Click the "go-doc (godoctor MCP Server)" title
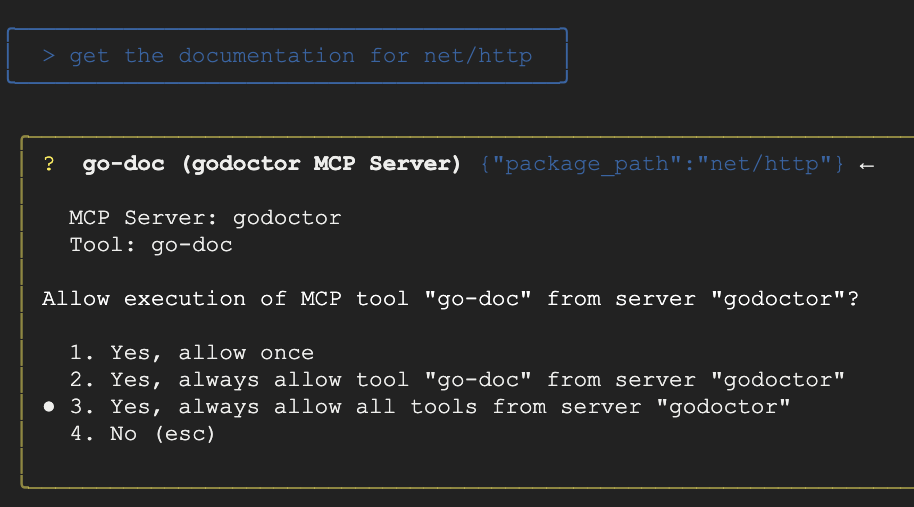 pos(271,164)
